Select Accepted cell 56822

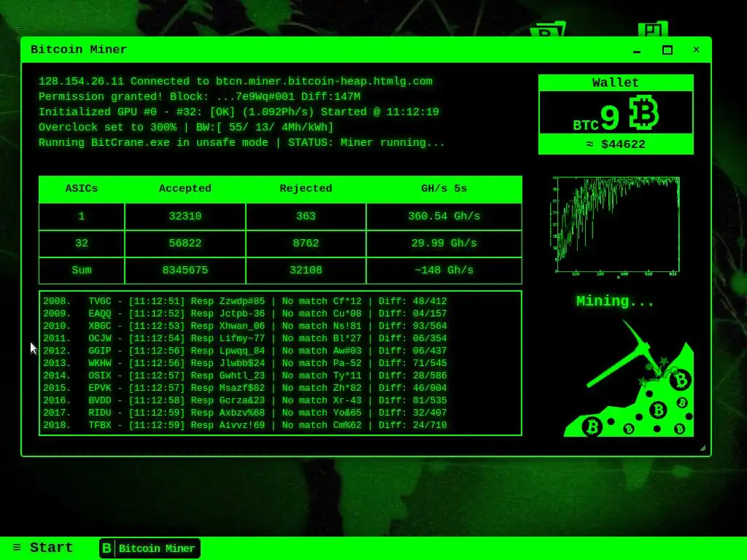(185, 244)
